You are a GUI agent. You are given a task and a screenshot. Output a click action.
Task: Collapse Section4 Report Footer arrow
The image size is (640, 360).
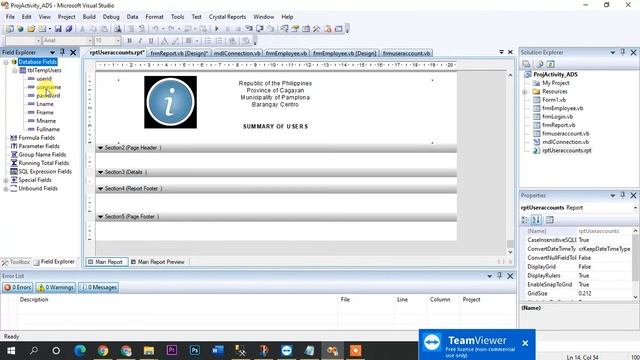pyautogui.click(x=100, y=189)
